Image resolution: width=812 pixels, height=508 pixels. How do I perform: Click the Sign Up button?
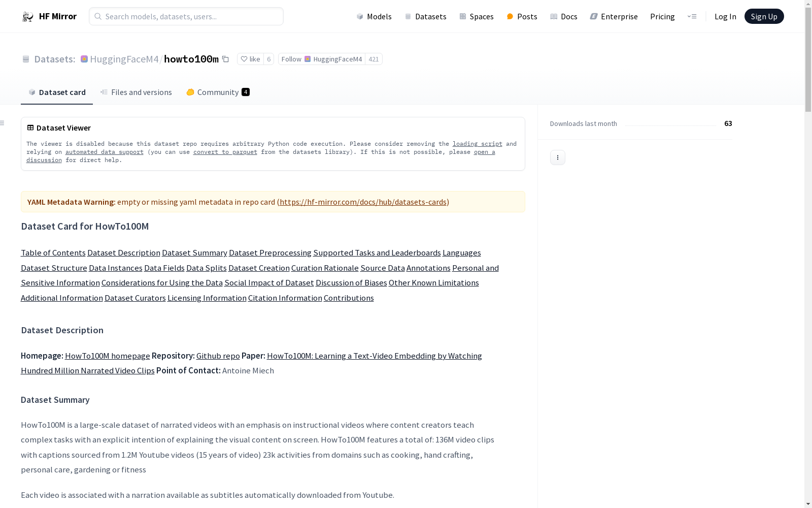point(764,17)
